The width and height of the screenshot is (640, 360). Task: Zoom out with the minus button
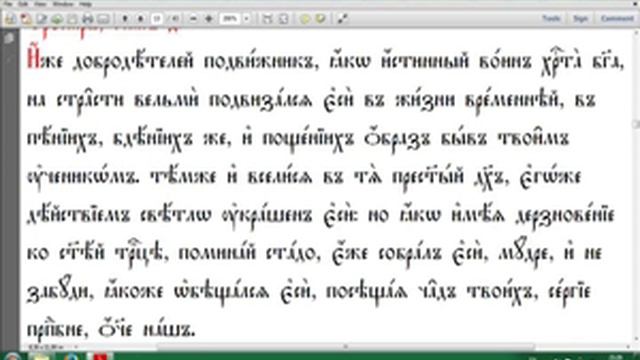point(193,19)
